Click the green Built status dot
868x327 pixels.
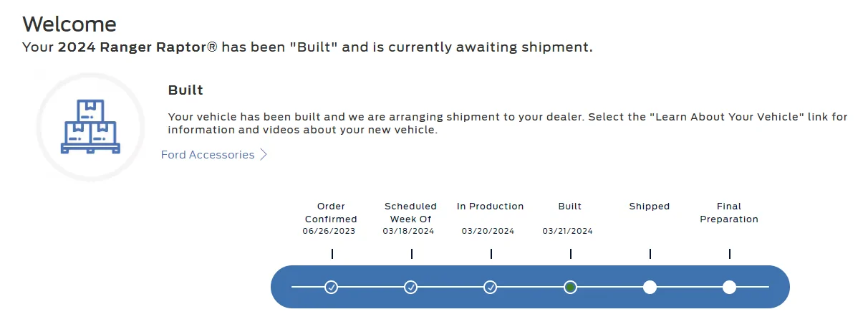pyautogui.click(x=570, y=287)
